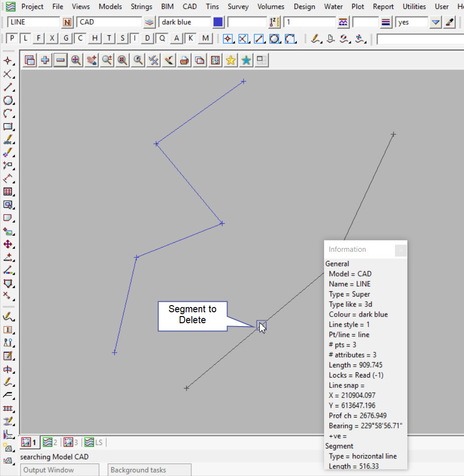The image size is (464, 476).
Task: Expand the dropdown arrow beside yes field
Action: (435, 22)
